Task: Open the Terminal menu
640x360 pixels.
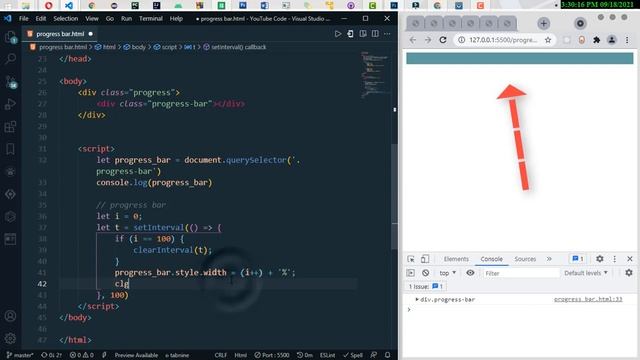Action: (151, 19)
